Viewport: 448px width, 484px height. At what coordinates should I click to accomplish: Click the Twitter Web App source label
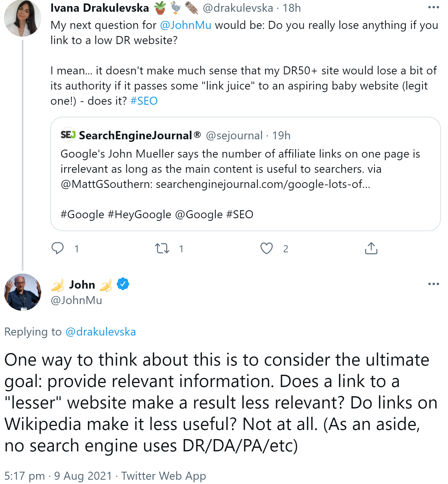point(164,476)
